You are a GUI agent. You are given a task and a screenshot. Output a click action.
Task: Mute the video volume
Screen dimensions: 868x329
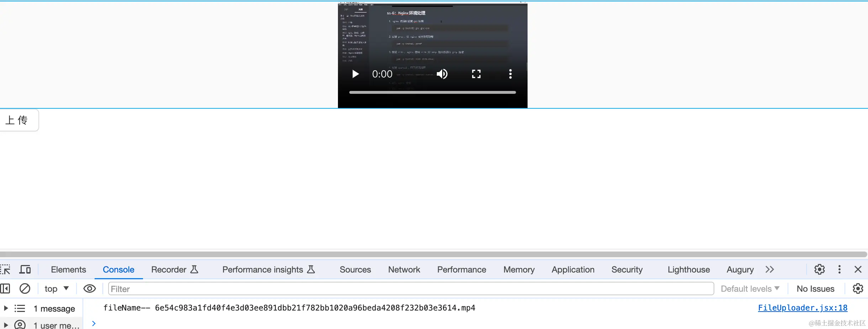pyautogui.click(x=442, y=74)
